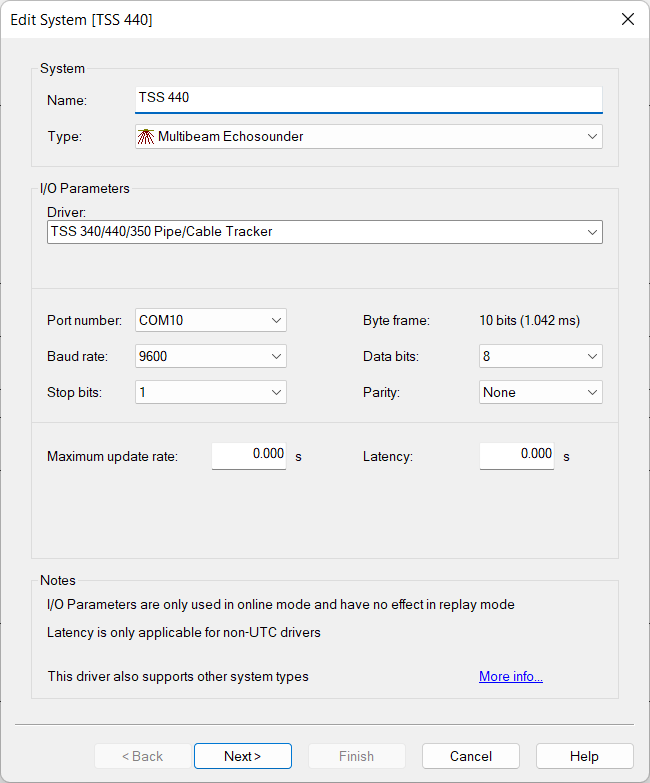The height and width of the screenshot is (783, 650).
Task: Click the Edit System [TSS 440] title bar
Action: click(300, 19)
